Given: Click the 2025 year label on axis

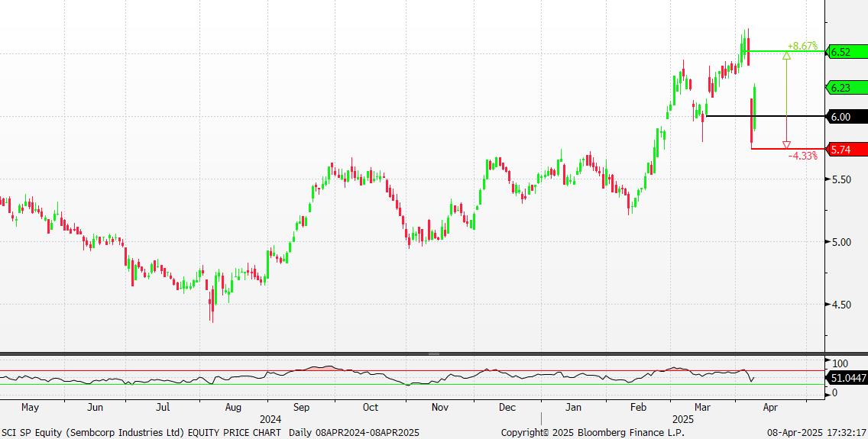Looking at the screenshot, I should click(x=682, y=419).
